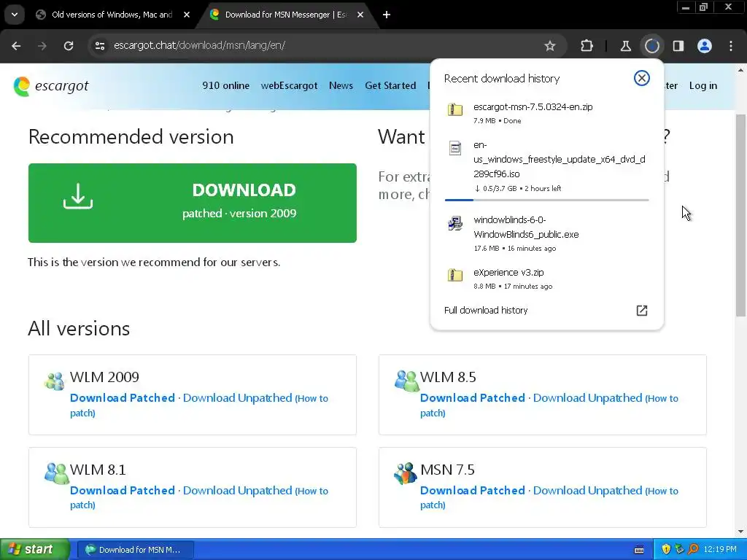Click the page vertical scrollbar thumb

740,215
